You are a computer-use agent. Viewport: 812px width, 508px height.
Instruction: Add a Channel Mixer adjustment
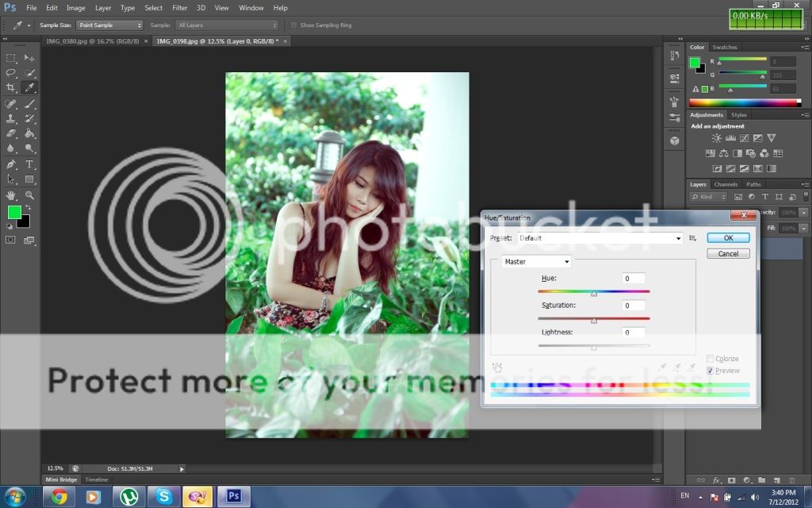764,153
